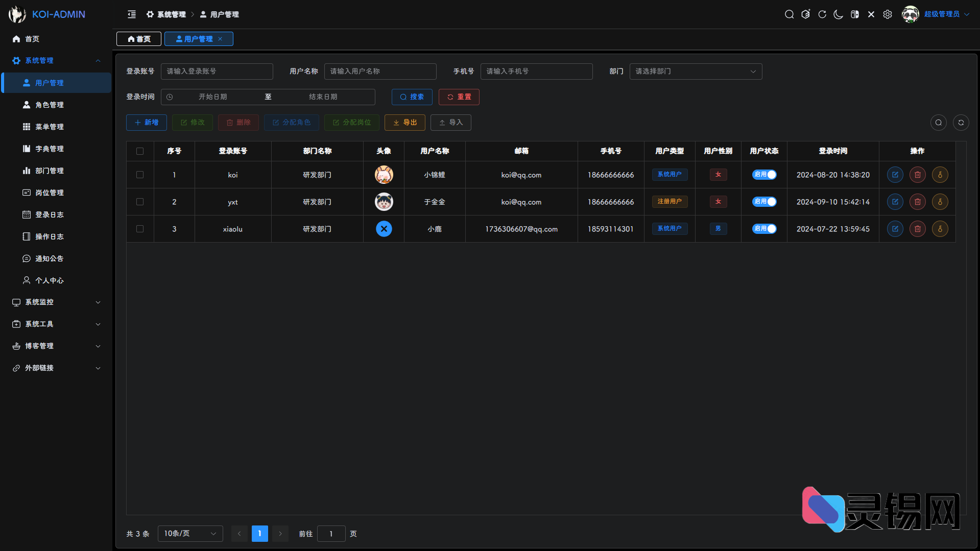Viewport: 980px width, 551px height.
Task: Check the select-all checkbox in table header
Action: click(140, 151)
